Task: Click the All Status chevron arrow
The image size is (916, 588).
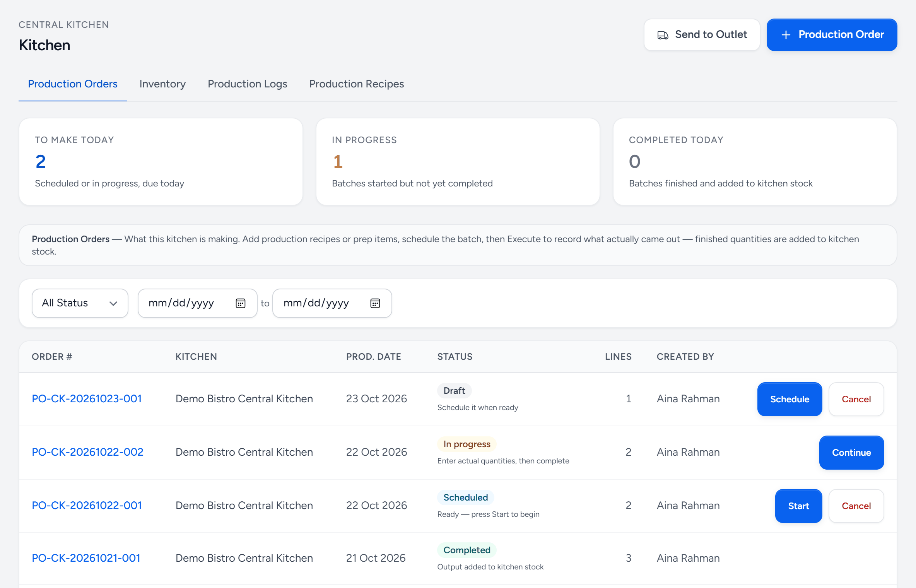Action: 113,304
